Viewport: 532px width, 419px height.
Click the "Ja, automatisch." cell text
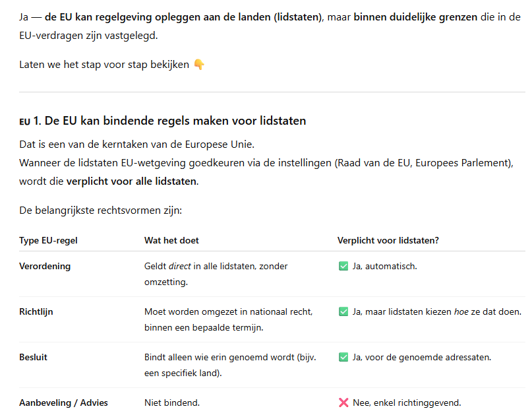tap(385, 267)
